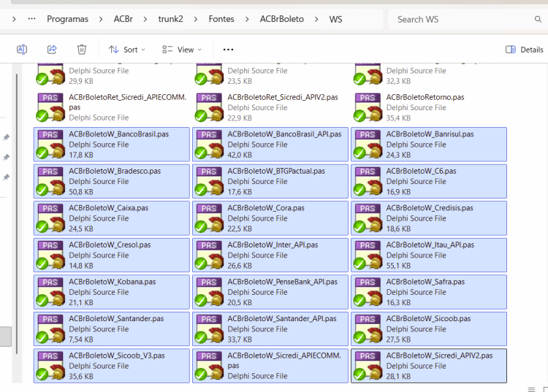
Task: Select PAS icon of ACBrBoletoW_Bradesco.pas
Action: [x=50, y=182]
